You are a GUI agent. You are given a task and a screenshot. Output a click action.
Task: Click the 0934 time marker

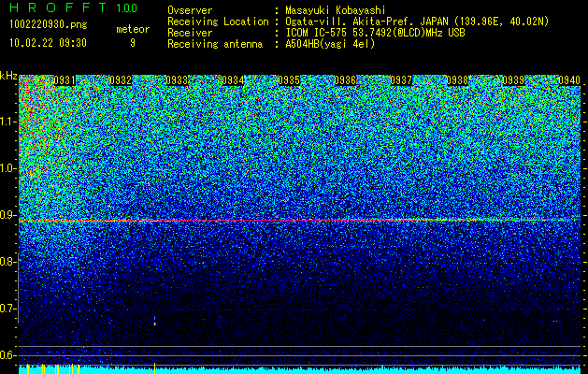[x=233, y=80]
